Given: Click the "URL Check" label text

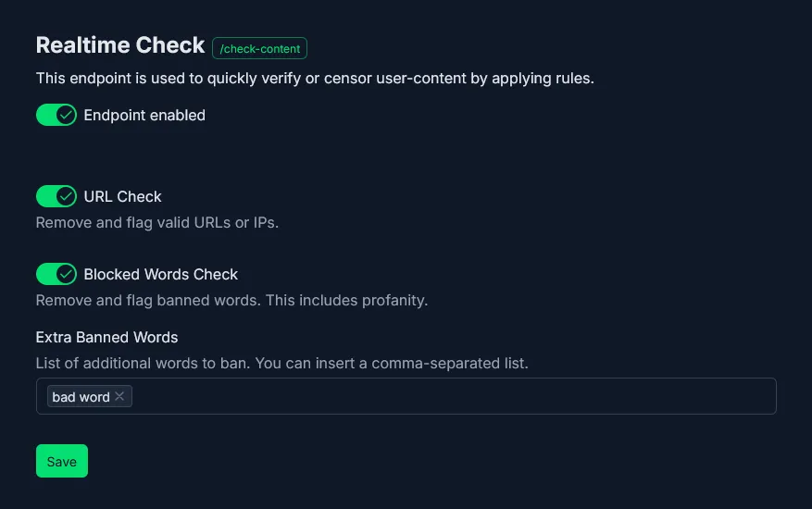Looking at the screenshot, I should click(x=122, y=196).
